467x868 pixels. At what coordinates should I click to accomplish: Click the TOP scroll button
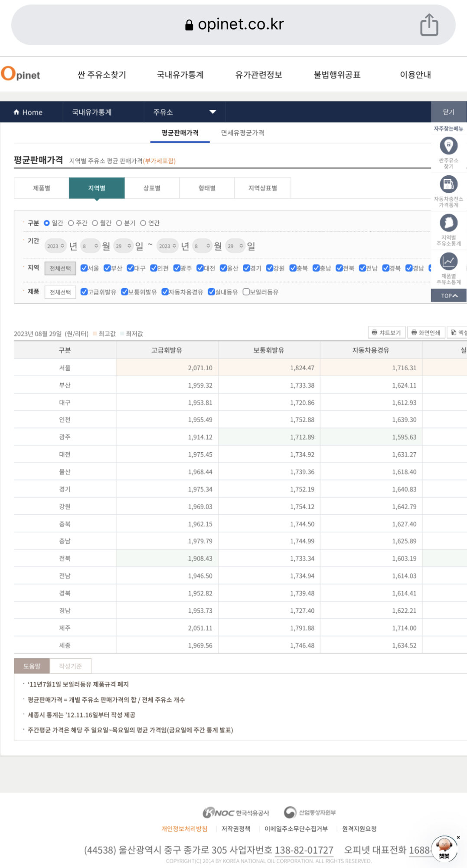pyautogui.click(x=448, y=296)
